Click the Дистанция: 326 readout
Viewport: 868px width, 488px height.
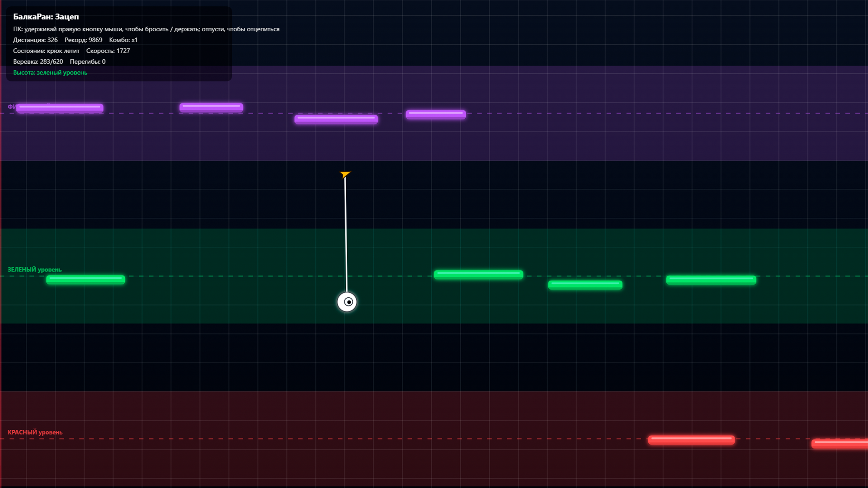click(x=35, y=40)
